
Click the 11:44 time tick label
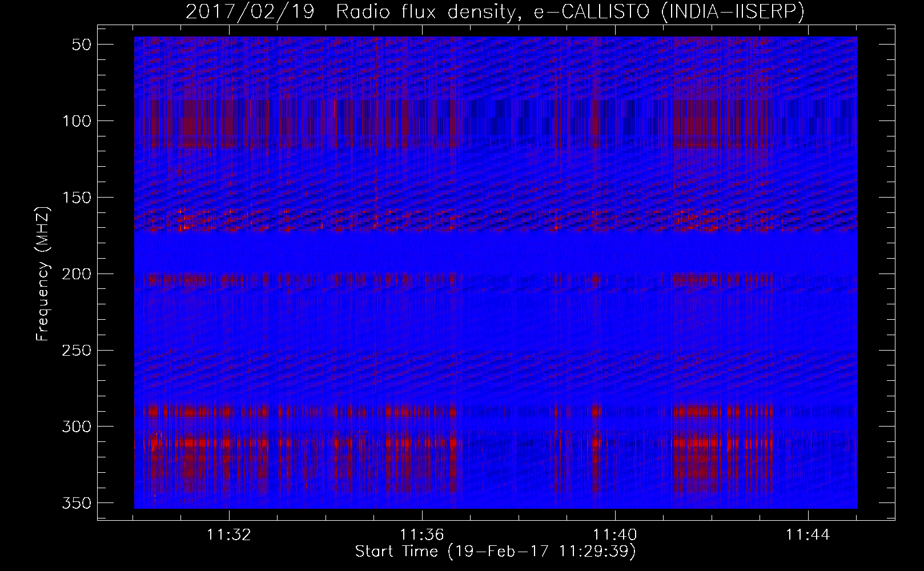pos(808,535)
